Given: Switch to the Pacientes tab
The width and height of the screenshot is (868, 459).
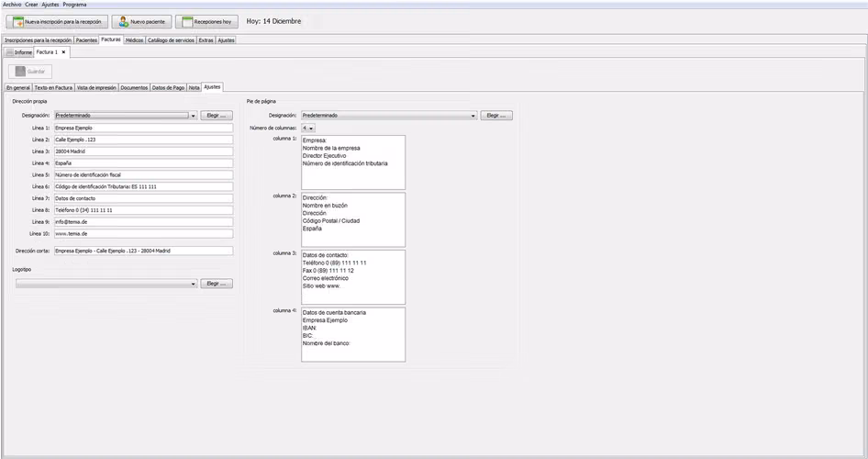Looking at the screenshot, I should point(86,40).
